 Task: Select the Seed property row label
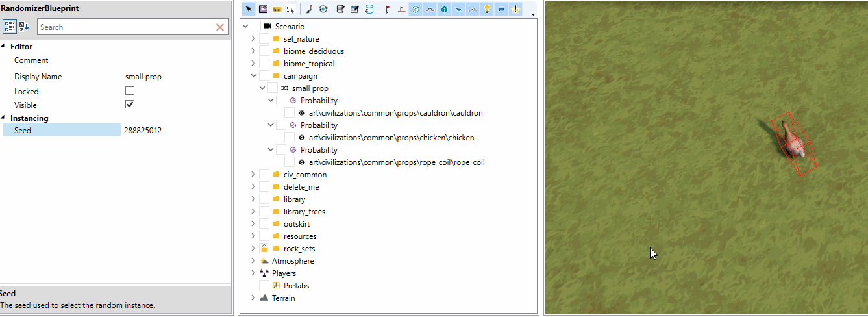(x=62, y=131)
